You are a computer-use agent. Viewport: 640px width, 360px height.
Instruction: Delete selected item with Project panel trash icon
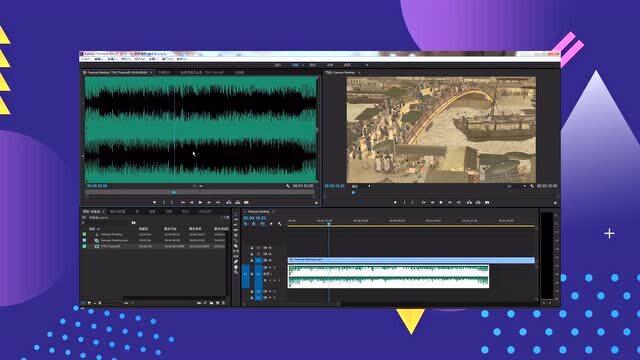[224, 303]
